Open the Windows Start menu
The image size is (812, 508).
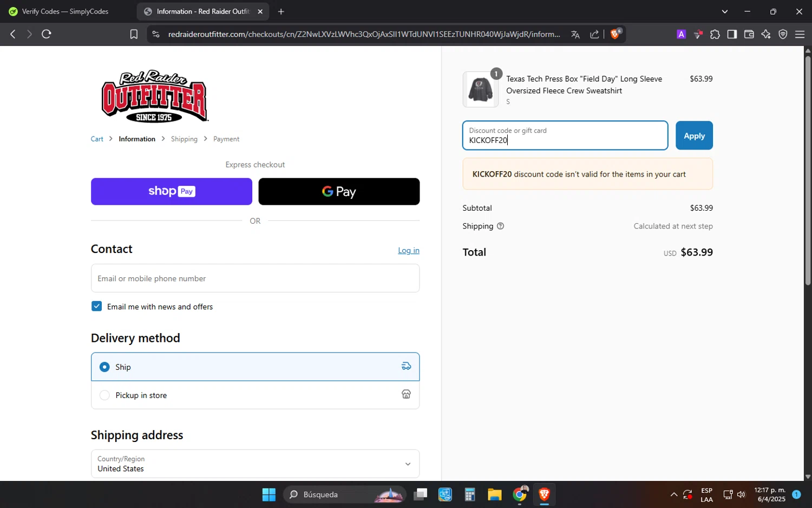269,494
